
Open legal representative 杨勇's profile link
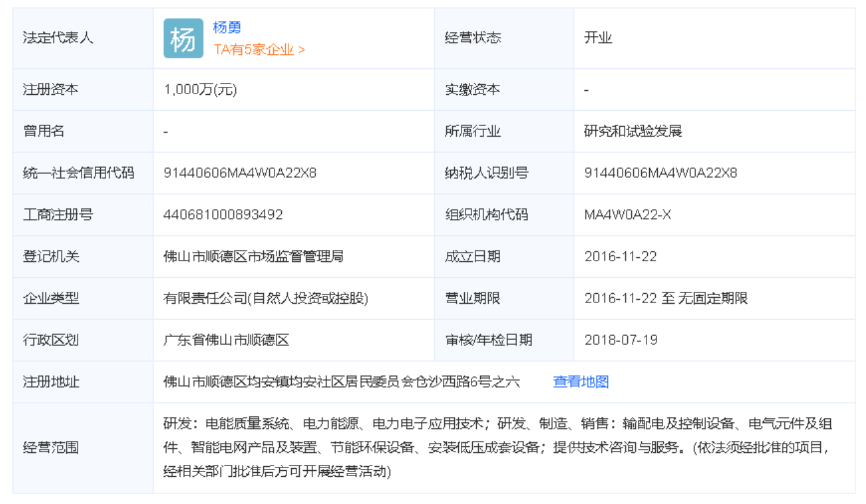tap(227, 28)
